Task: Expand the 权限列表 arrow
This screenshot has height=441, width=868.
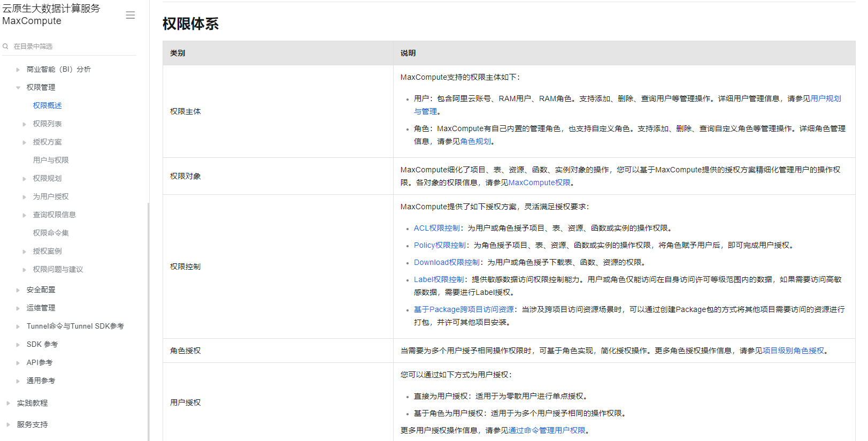Action: [24, 124]
